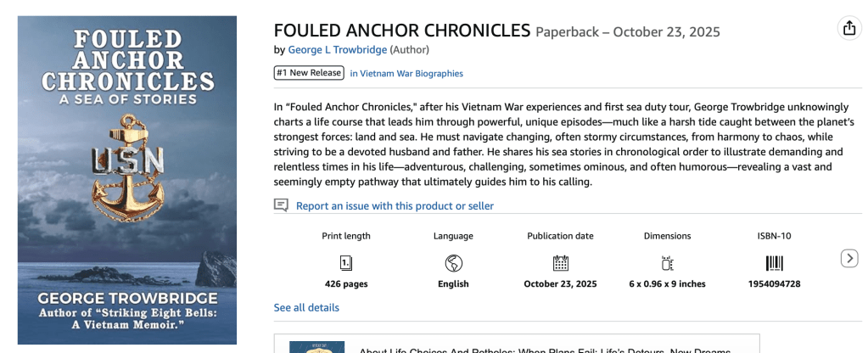Click the report issue speech bubble icon

tap(282, 205)
